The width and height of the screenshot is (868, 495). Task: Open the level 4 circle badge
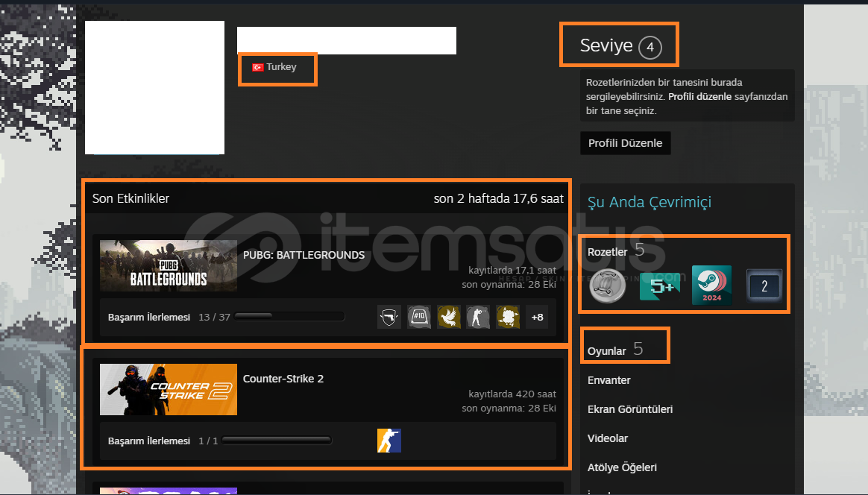(650, 47)
